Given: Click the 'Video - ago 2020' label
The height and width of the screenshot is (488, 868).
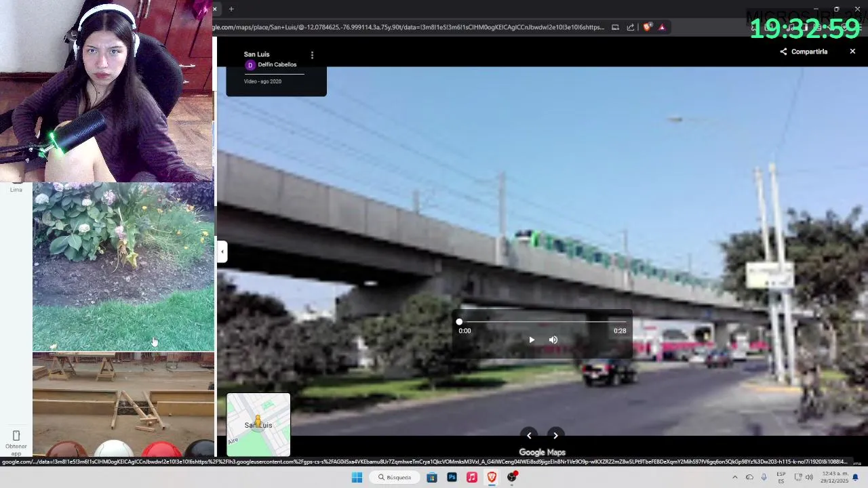Looking at the screenshot, I should click(262, 81).
